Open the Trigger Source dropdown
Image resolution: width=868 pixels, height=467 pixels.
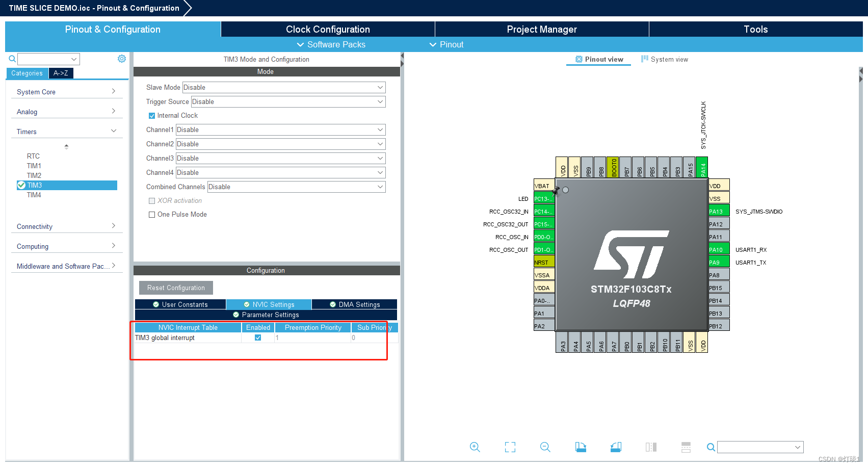(288, 102)
